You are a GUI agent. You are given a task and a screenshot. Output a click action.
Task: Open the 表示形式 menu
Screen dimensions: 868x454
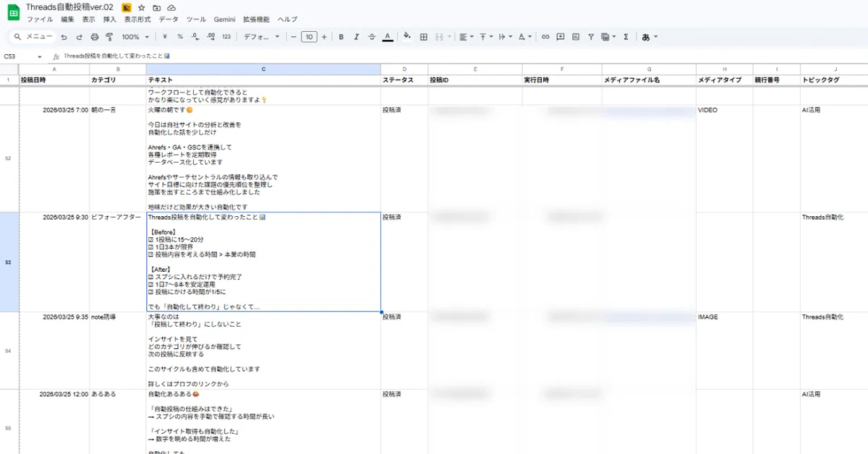point(137,20)
